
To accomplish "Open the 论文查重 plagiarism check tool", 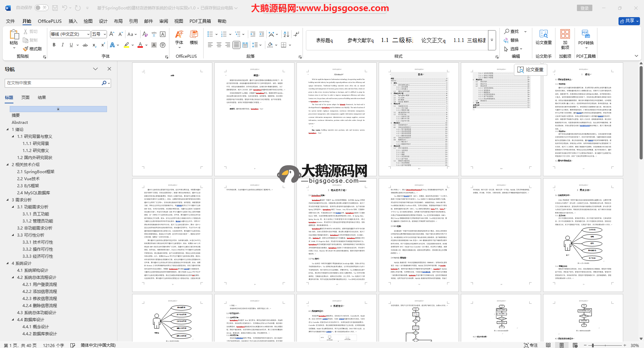I will (x=543, y=37).
